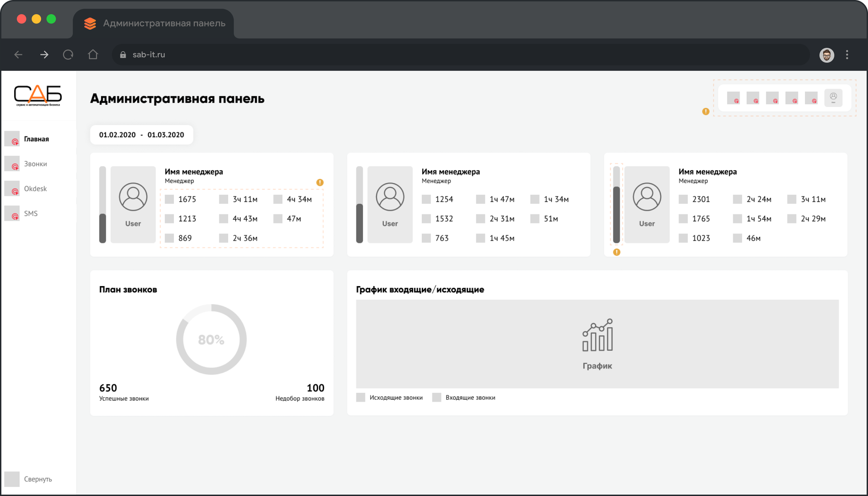This screenshot has width=868, height=496.
Task: Click the user avatar in top toolbar
Action: tap(833, 98)
